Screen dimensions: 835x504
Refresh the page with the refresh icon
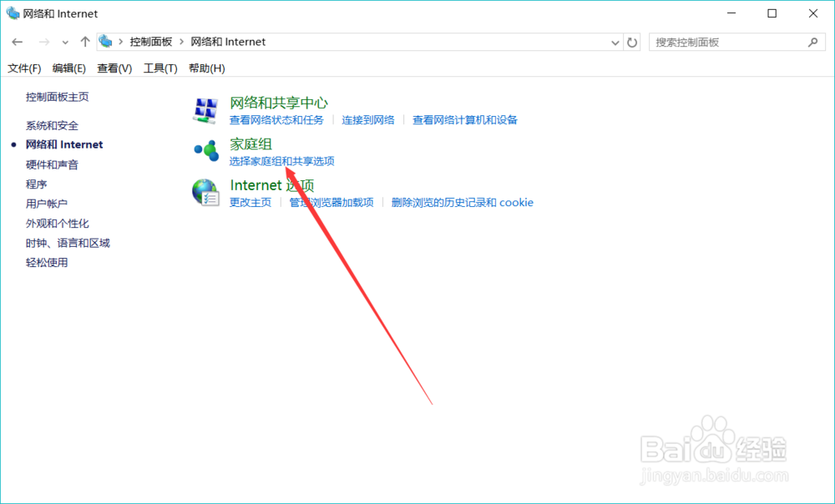(x=632, y=42)
